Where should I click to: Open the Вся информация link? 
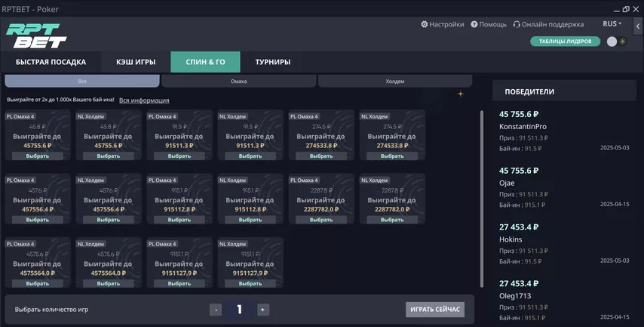[x=144, y=100]
